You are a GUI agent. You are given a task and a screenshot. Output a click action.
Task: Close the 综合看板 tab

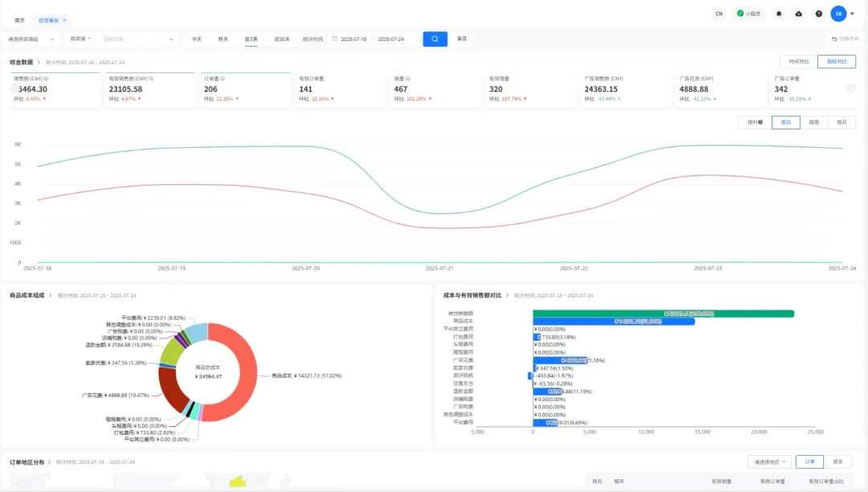(x=65, y=20)
